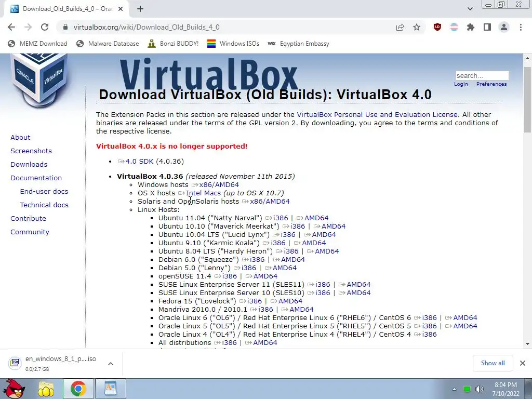Download openSUSE 11.4 AMD64
This screenshot has width=532, height=399.
(265, 276)
